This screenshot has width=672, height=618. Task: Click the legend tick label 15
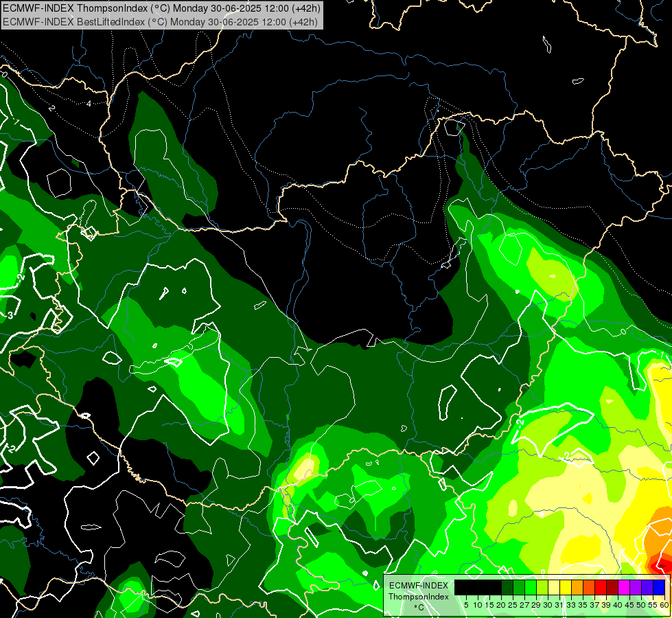489,605
